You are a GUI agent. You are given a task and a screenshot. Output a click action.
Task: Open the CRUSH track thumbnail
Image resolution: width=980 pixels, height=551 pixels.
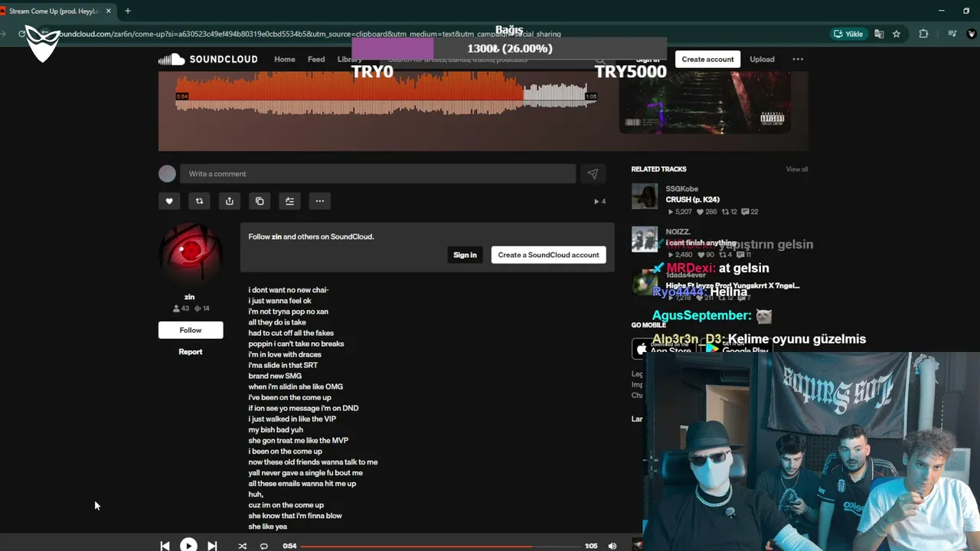tap(645, 196)
